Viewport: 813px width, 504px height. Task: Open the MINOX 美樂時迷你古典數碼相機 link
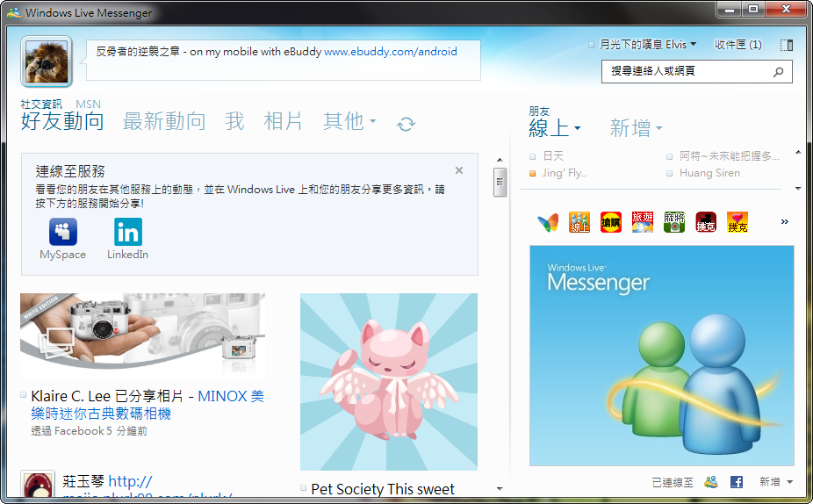[147, 405]
